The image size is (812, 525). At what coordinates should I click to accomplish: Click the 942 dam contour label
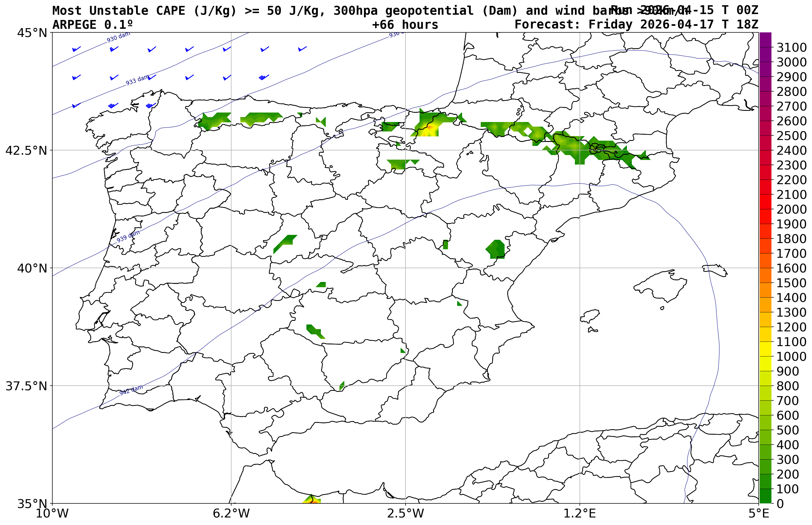click(131, 390)
